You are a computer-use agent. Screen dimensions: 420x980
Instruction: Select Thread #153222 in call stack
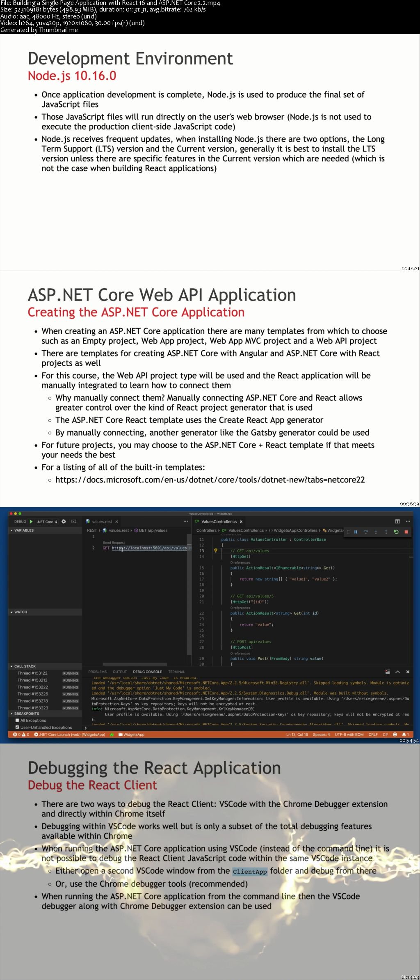(45, 687)
